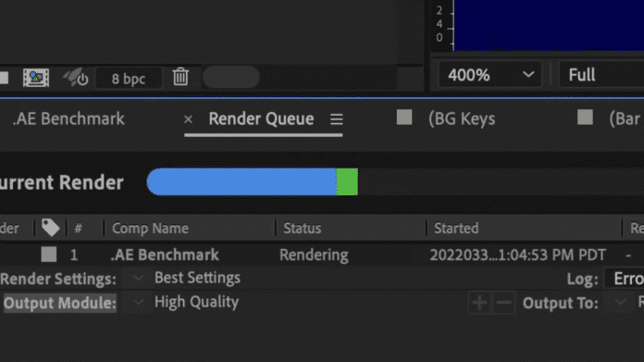Screen dimensions: 644x362
Task: Switch to the Render Queue tab
Action: pos(261,119)
